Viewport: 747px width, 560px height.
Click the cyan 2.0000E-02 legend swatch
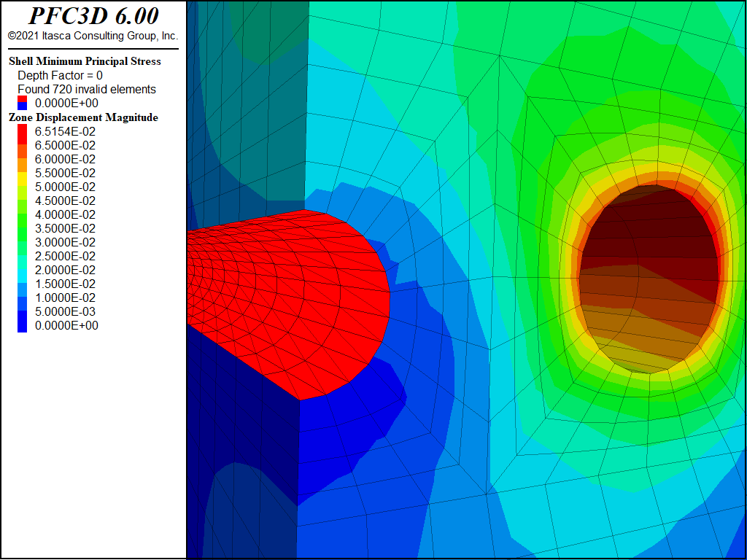(x=23, y=270)
